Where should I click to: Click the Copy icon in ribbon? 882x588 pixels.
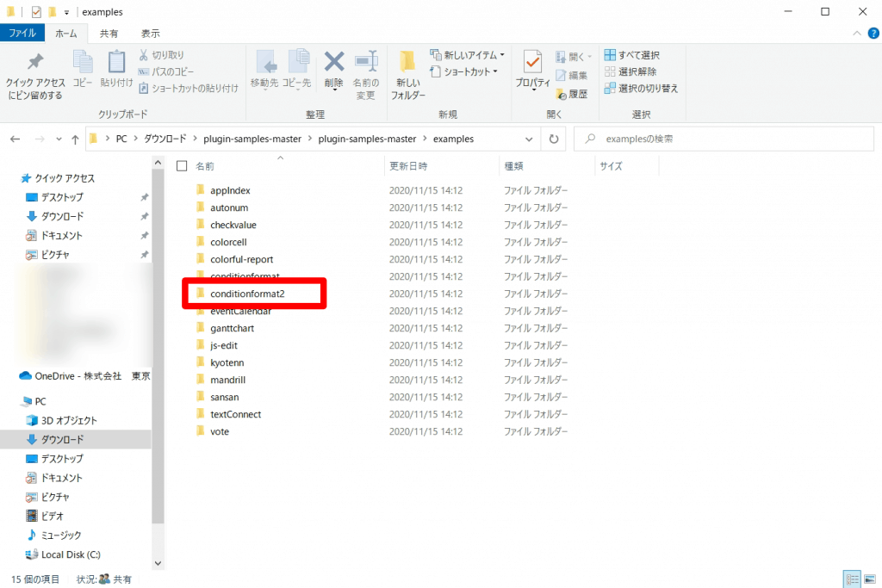coord(83,64)
